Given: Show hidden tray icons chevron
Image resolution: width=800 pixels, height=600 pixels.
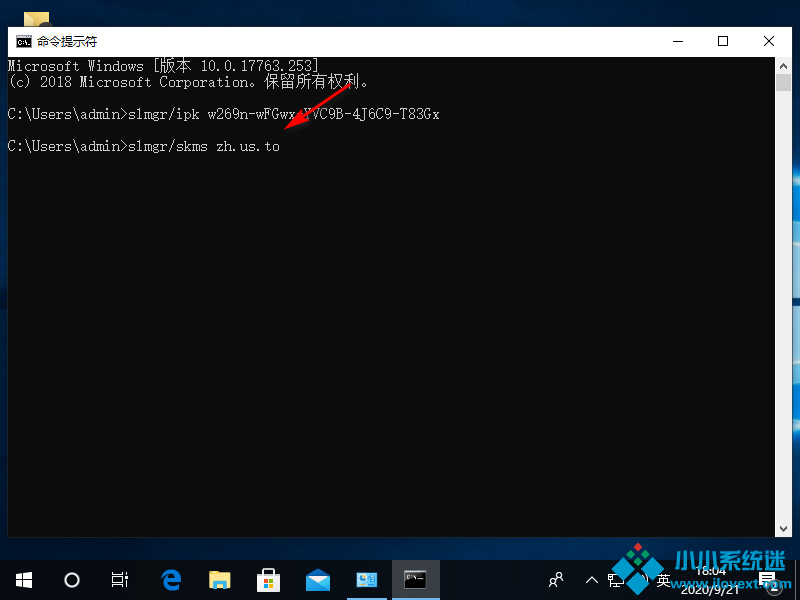Looking at the screenshot, I should pyautogui.click(x=592, y=580).
